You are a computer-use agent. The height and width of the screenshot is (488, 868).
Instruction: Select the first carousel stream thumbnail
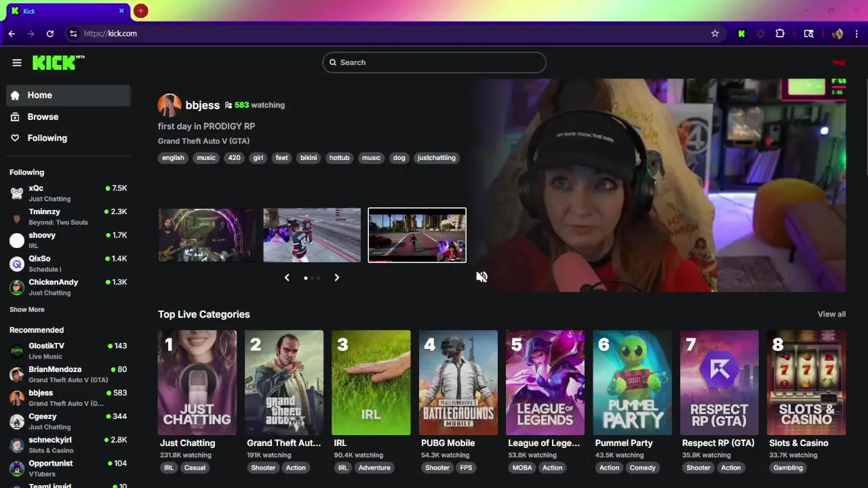207,235
